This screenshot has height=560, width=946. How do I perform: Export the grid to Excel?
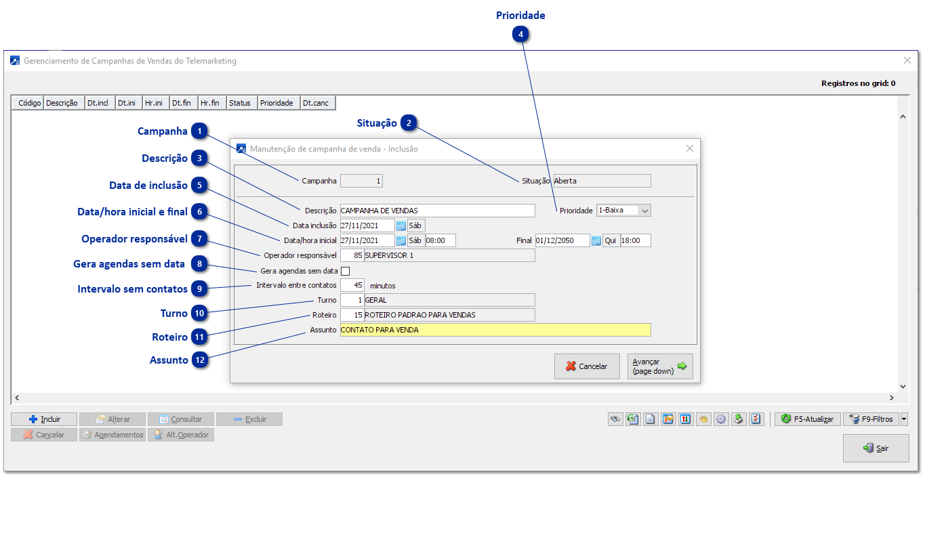pos(633,419)
